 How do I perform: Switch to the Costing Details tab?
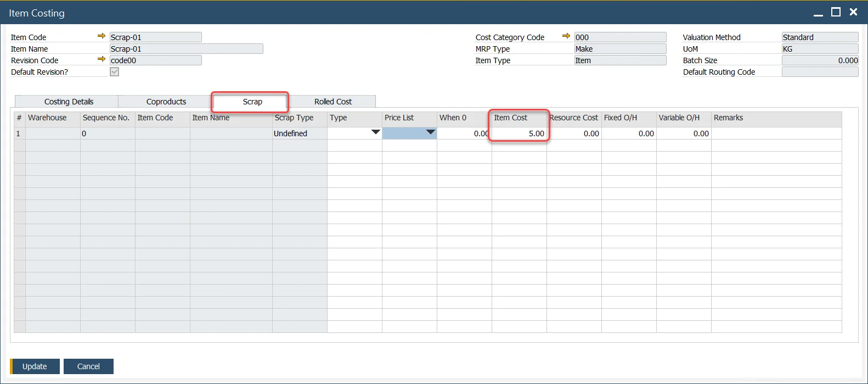[x=69, y=102]
